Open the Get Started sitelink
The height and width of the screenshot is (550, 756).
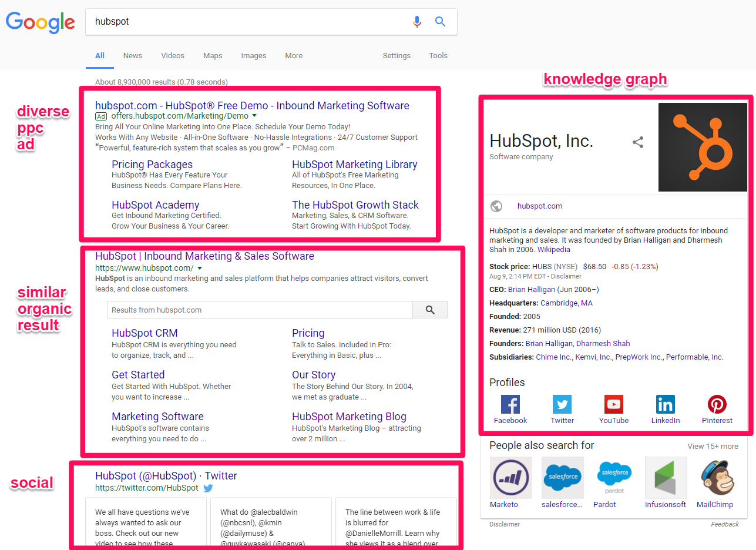(138, 375)
